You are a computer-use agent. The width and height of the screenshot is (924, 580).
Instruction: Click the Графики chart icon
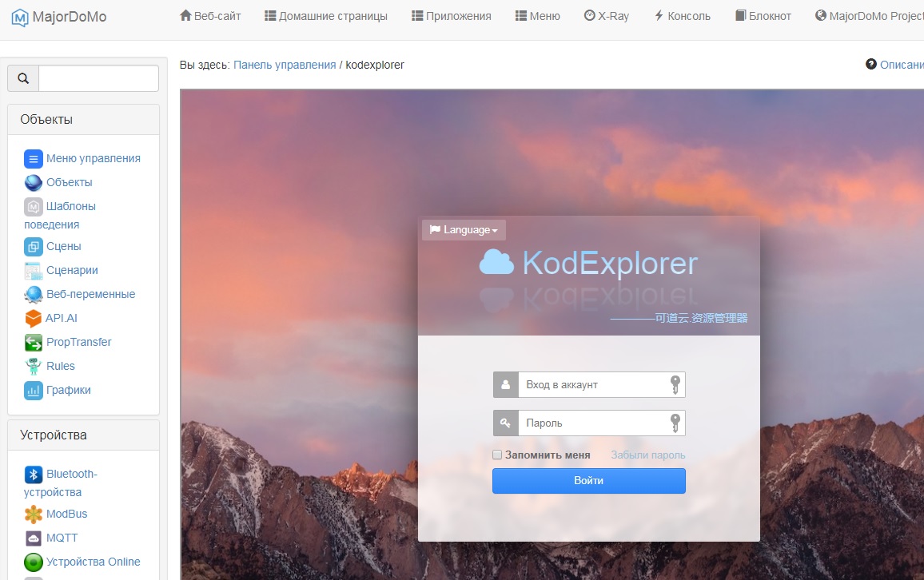click(33, 391)
